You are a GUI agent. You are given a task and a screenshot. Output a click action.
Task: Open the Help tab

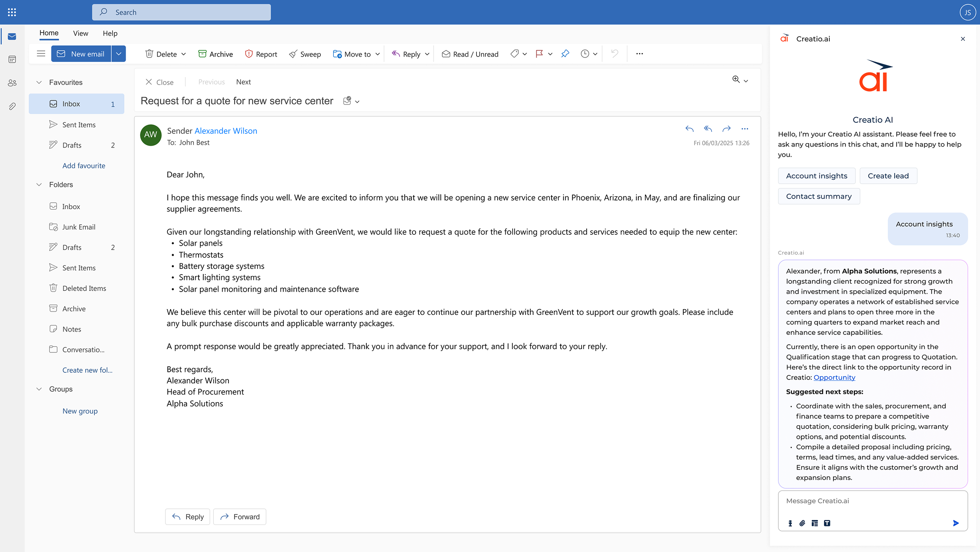pyautogui.click(x=110, y=33)
